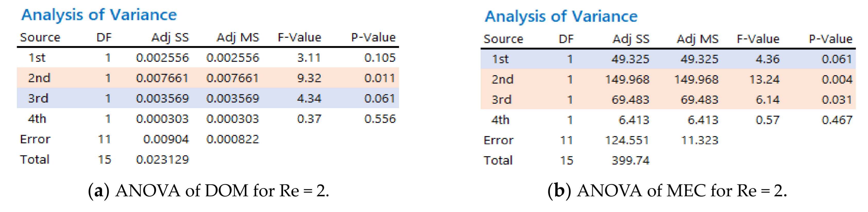868x212 pixels.
Task: Select the Adj SS value 149.968
Action: click(627, 79)
